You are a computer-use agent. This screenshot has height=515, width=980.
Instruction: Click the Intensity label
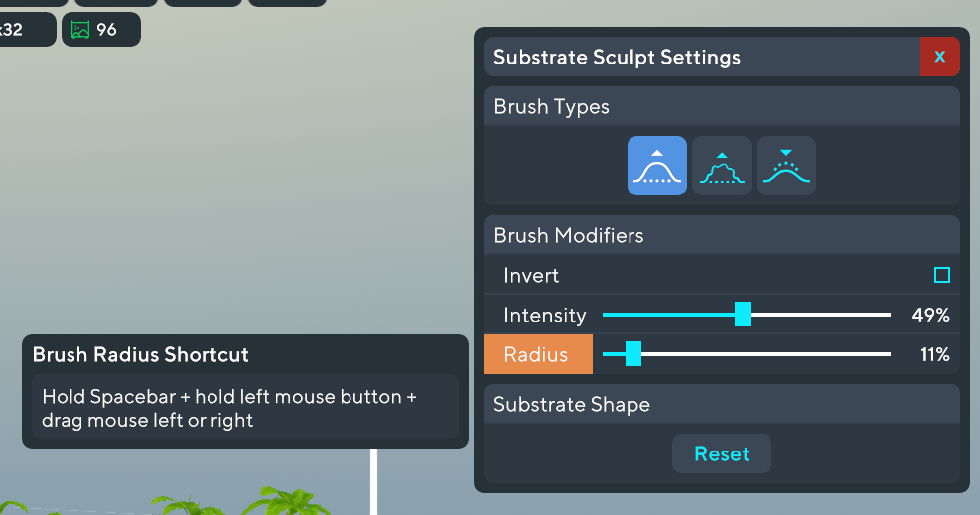pyautogui.click(x=545, y=316)
